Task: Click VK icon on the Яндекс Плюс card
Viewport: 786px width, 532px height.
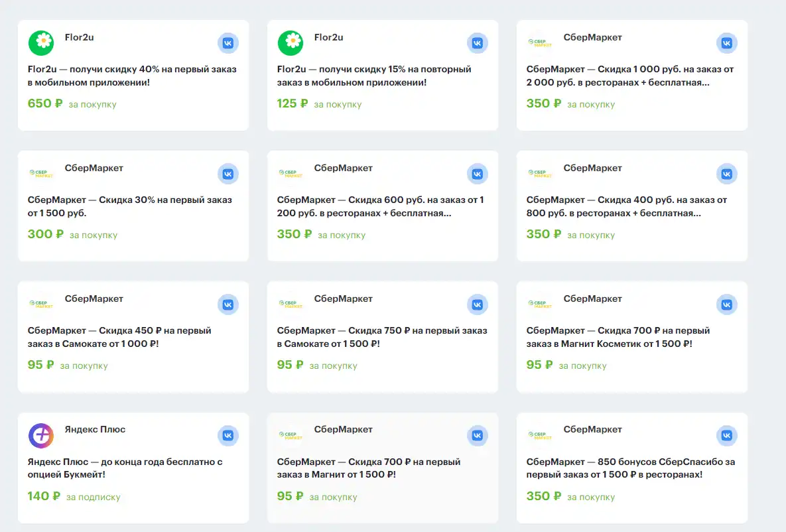Action: click(x=228, y=435)
